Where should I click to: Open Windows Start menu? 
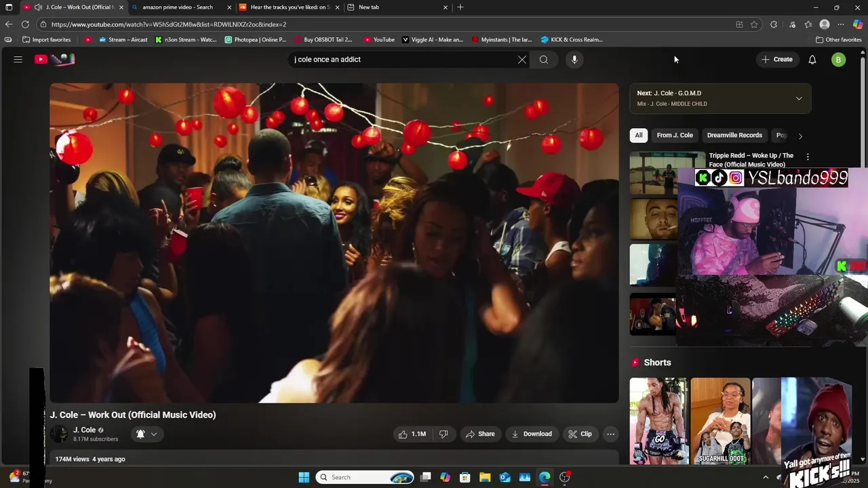[x=304, y=477]
